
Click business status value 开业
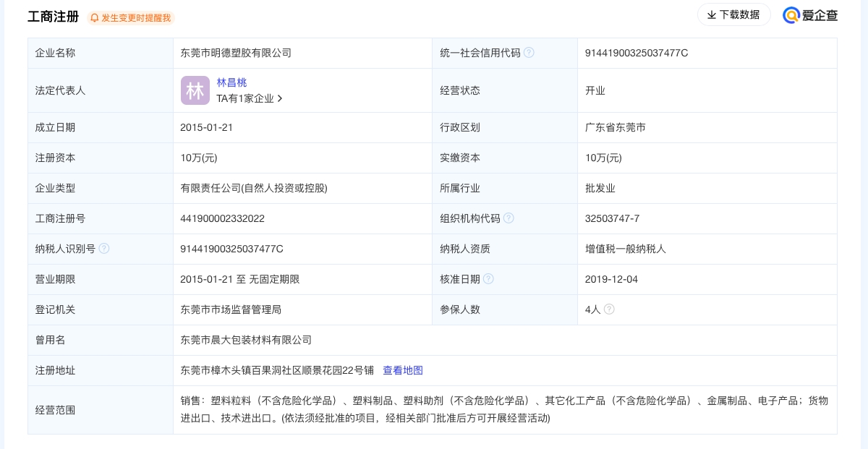coord(595,90)
